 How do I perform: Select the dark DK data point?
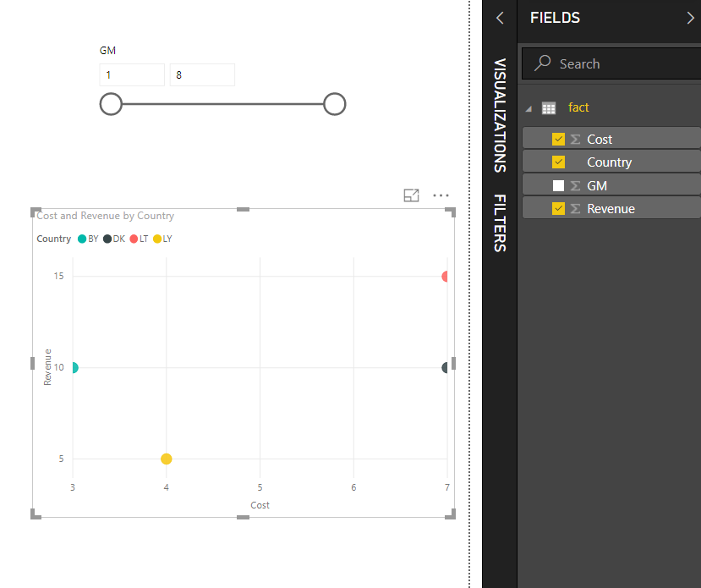point(445,367)
